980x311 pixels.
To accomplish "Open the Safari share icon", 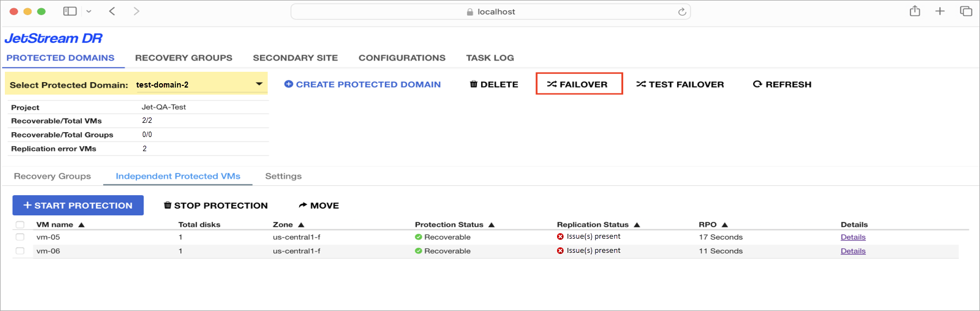I will pos(915,11).
